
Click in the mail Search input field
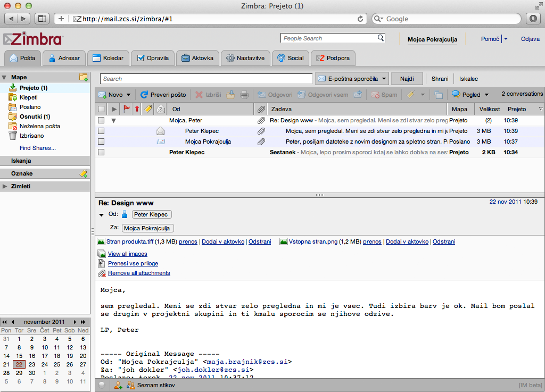(x=207, y=79)
